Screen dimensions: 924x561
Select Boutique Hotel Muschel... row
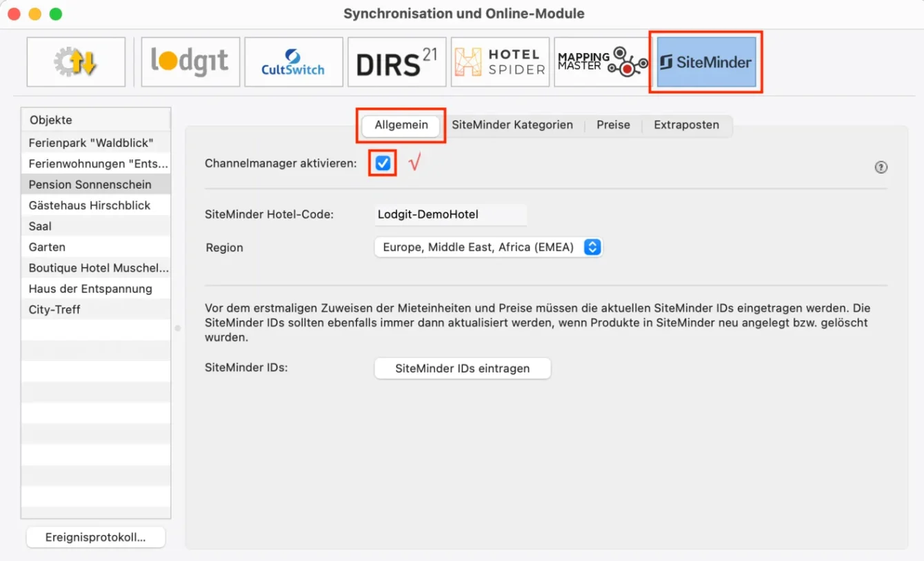(96, 267)
